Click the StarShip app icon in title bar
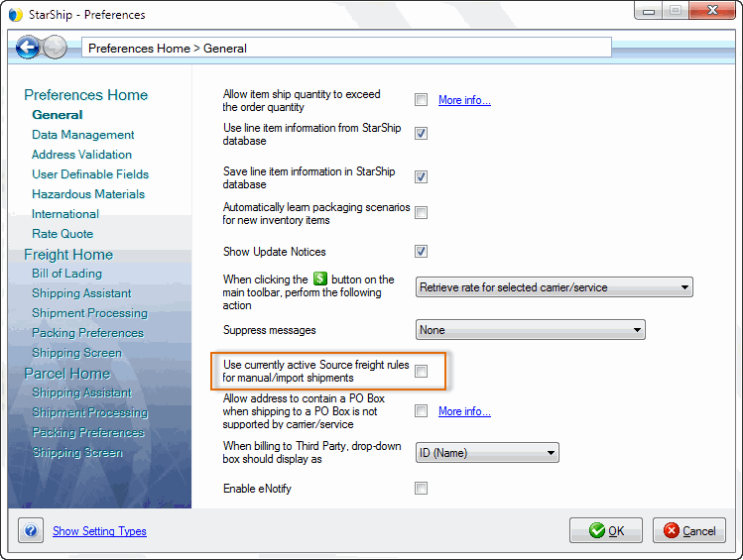The image size is (743, 560). coord(16,15)
